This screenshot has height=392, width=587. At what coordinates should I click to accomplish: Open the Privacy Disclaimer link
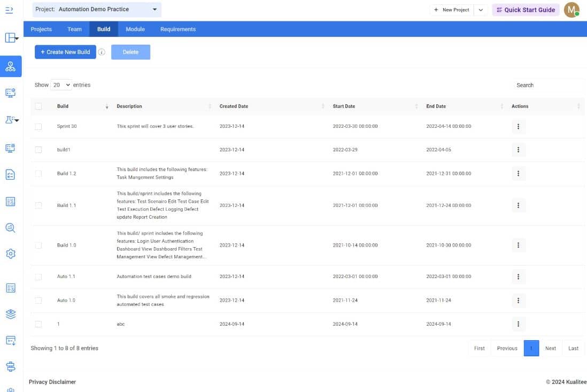click(x=52, y=382)
